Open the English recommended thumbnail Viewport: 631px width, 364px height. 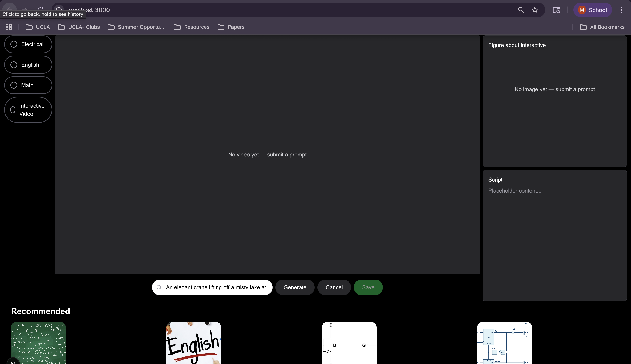tap(194, 343)
